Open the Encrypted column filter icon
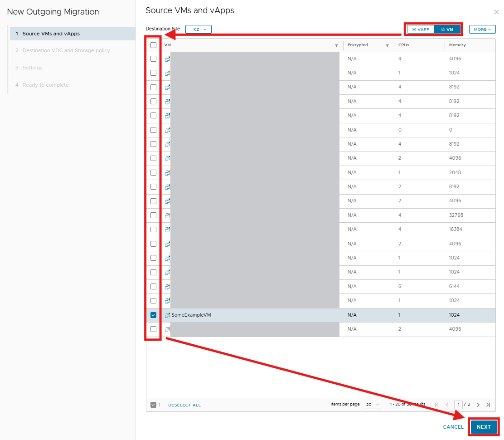This screenshot has width=504, height=440. (x=387, y=46)
